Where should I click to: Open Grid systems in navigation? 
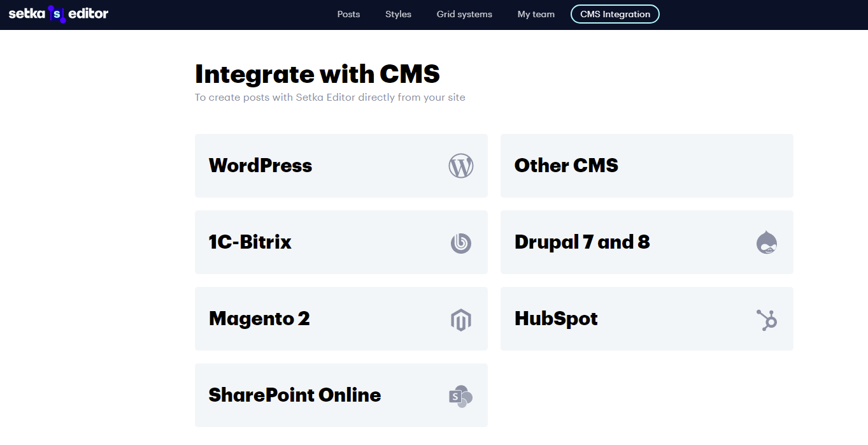click(464, 14)
